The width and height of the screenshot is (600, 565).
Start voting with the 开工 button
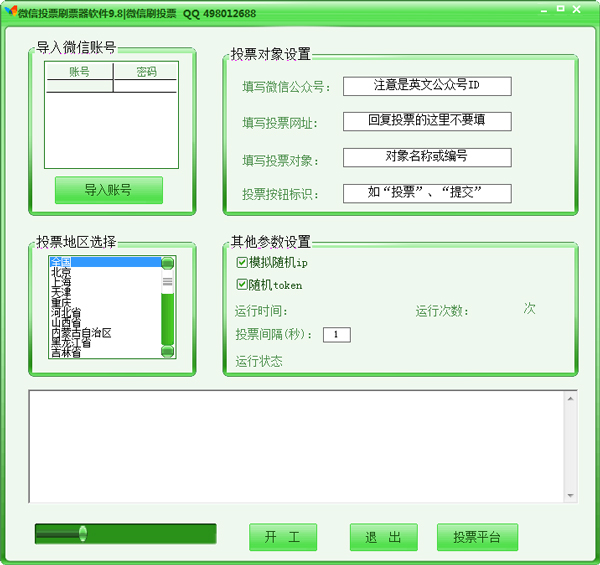point(283,537)
